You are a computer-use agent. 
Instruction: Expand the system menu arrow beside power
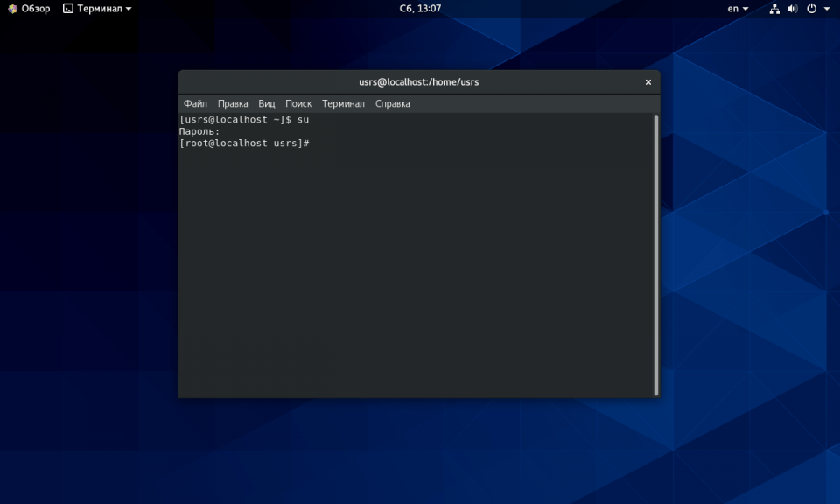coord(827,9)
